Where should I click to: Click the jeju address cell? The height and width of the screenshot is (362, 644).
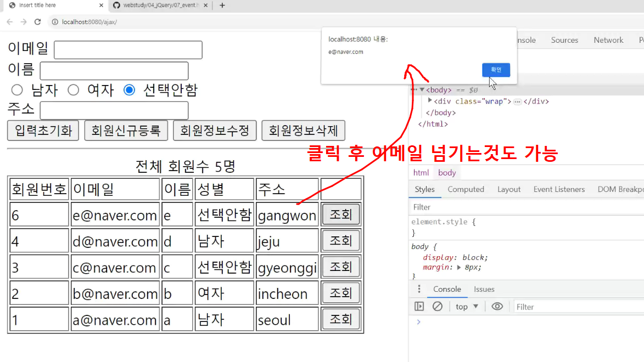click(287, 241)
